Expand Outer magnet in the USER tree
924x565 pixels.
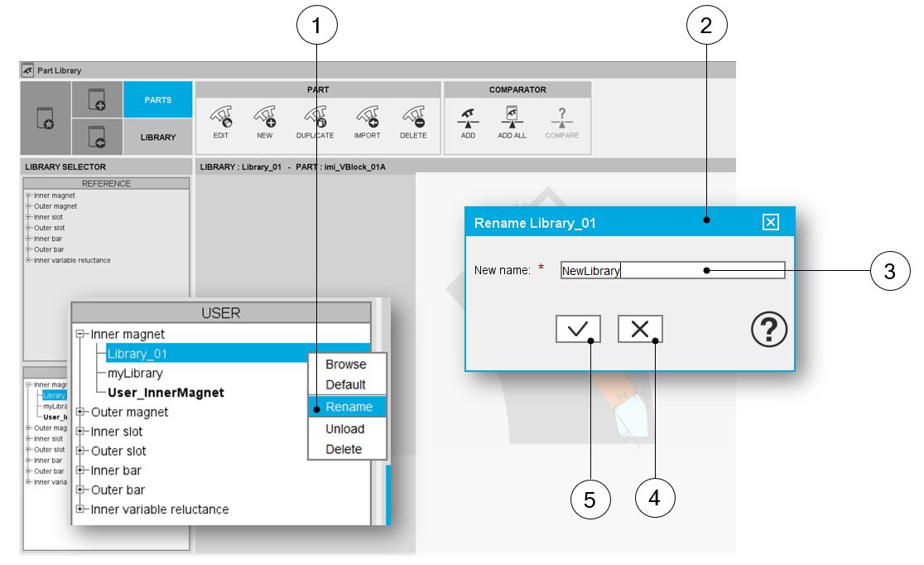[81, 412]
